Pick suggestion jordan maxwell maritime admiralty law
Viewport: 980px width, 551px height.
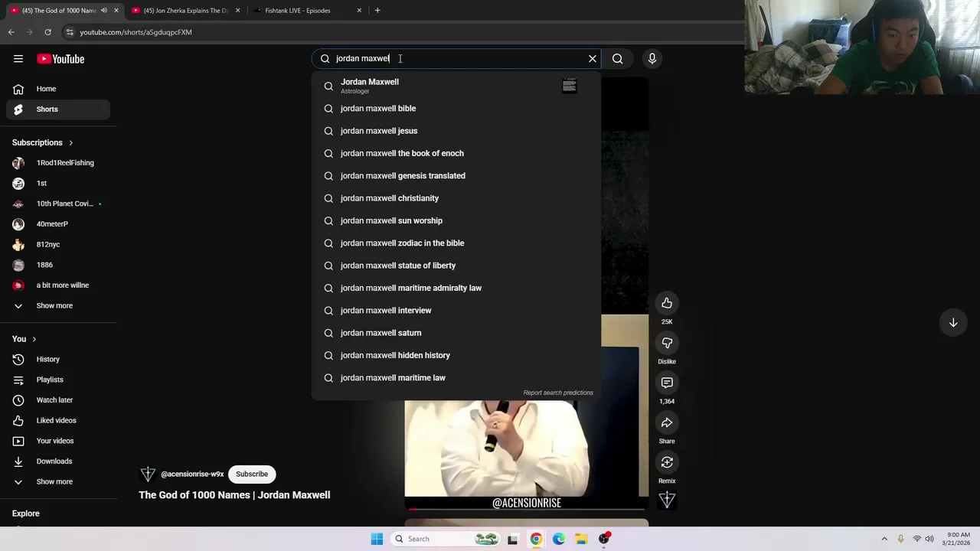456,288
